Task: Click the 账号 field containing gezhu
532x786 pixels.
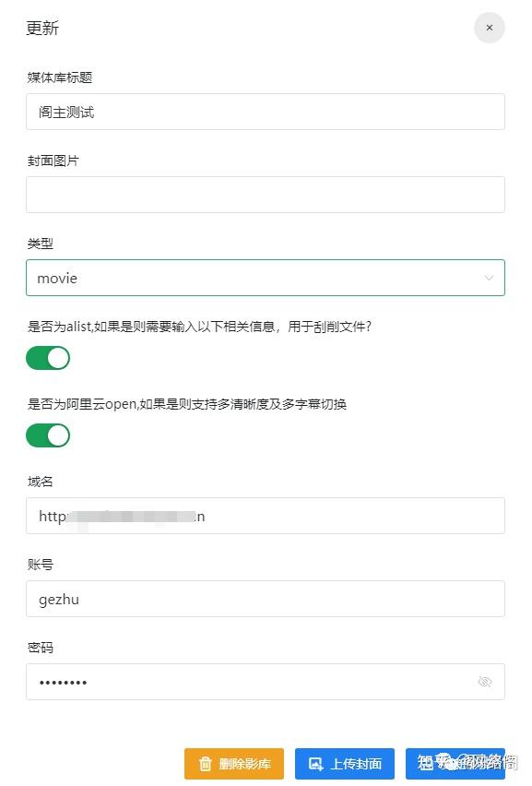Action: coord(266,599)
